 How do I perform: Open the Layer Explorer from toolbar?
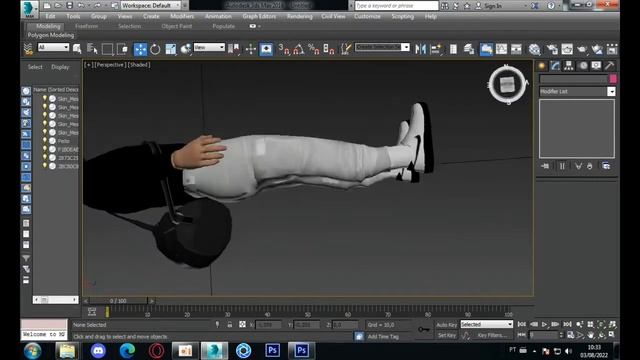click(469, 49)
